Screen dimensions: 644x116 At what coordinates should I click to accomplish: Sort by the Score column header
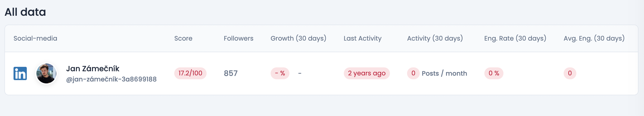[183, 38]
